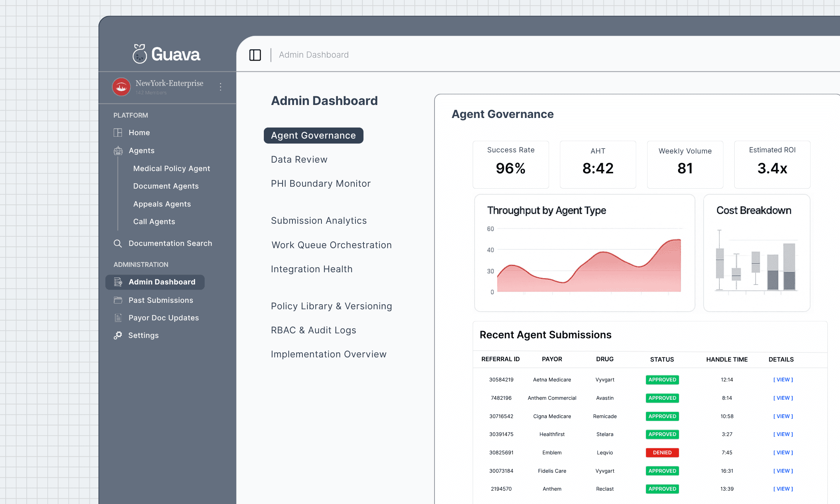
Task: Click the Guava logo icon
Action: point(140,54)
